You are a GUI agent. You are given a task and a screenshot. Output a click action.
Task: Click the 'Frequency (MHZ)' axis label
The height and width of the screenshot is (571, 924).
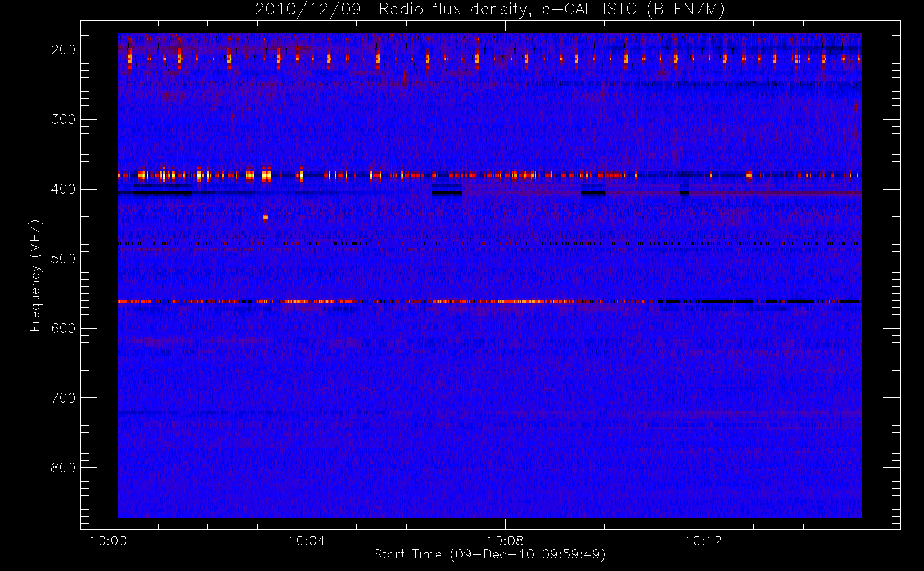pyautogui.click(x=35, y=275)
